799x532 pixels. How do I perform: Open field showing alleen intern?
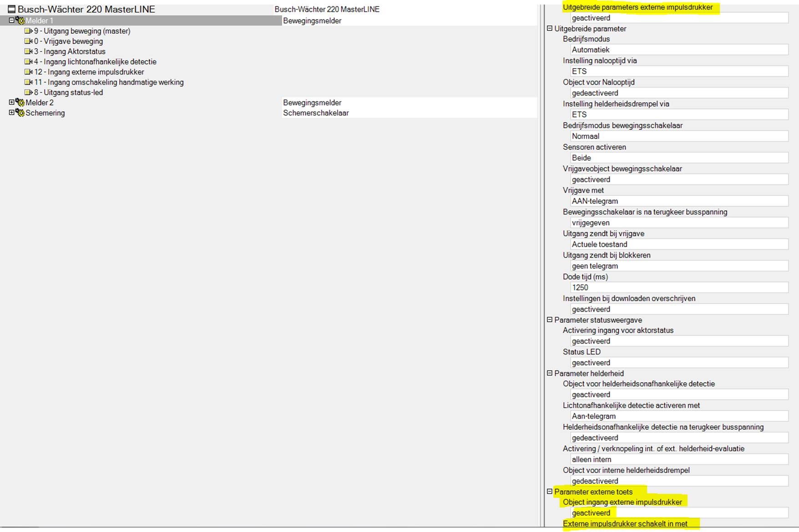(679, 459)
